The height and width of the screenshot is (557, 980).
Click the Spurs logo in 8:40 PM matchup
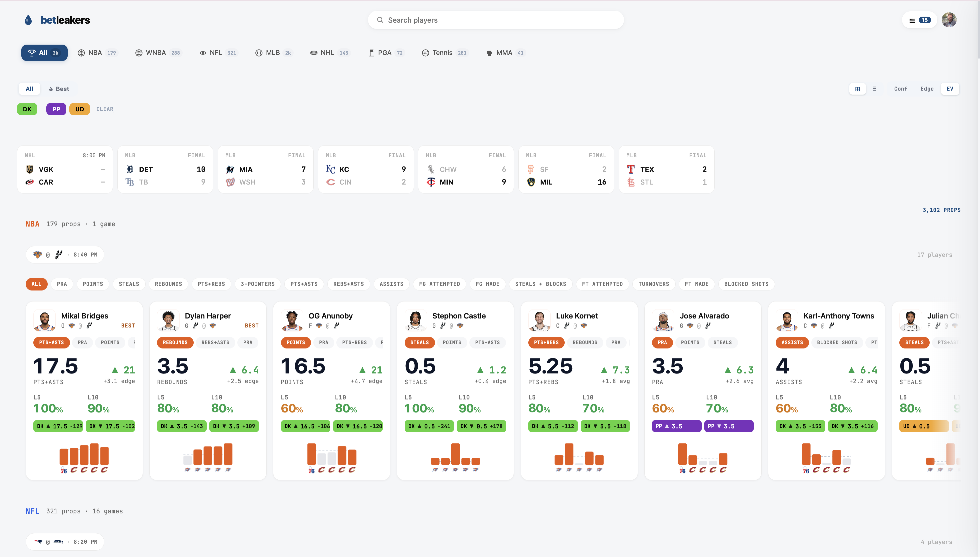coord(59,255)
